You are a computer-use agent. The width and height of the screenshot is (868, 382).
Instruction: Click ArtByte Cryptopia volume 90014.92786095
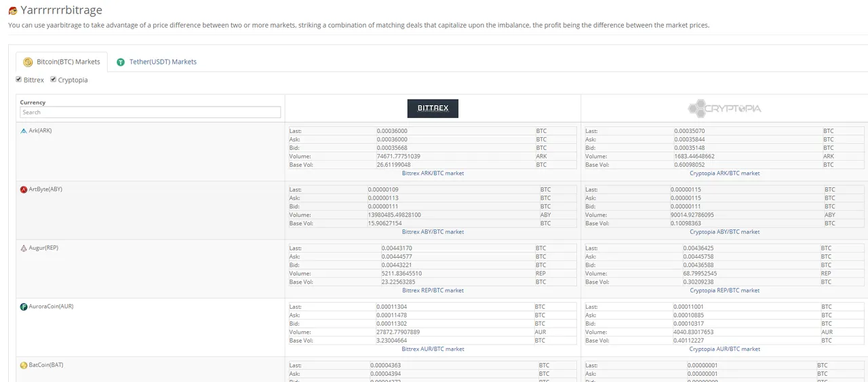693,215
